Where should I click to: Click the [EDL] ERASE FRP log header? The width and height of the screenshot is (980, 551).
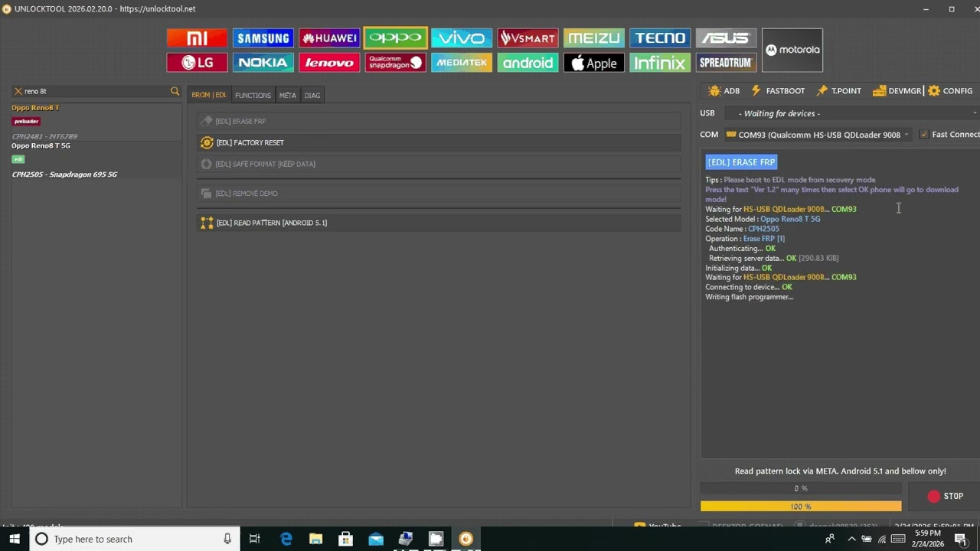pyautogui.click(x=741, y=162)
